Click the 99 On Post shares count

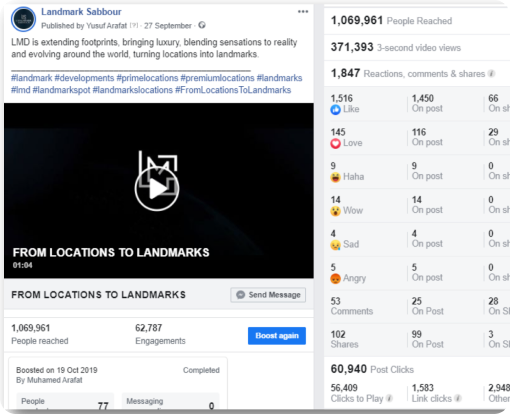click(x=428, y=339)
